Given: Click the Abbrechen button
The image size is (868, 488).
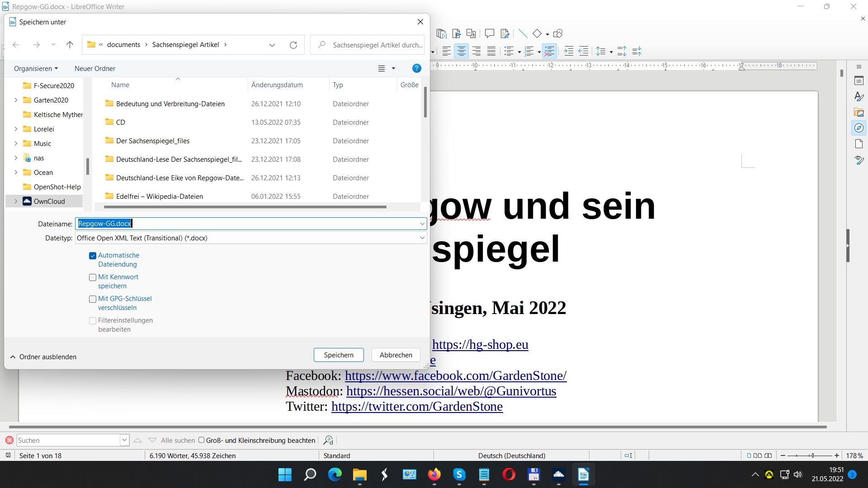Looking at the screenshot, I should 396,355.
